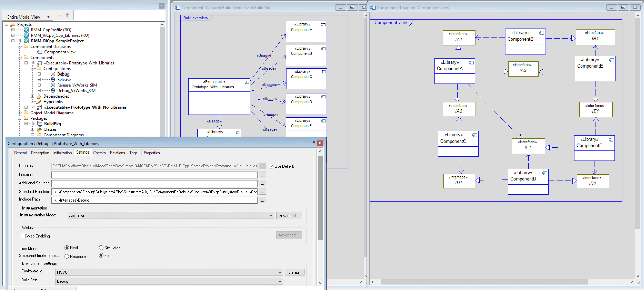The width and height of the screenshot is (644, 290).
Task: Click the RMM_CppProfile project icon
Action: [26, 30]
